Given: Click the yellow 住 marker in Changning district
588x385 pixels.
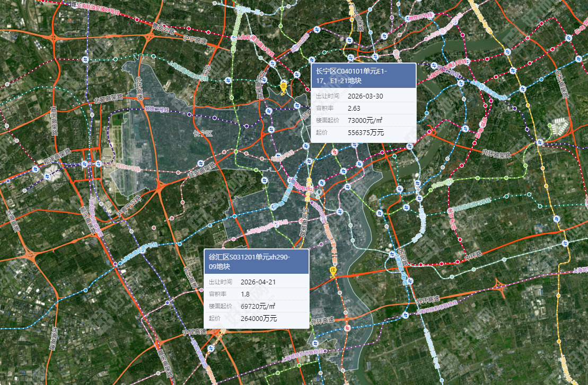Looking at the screenshot, I should (284, 86).
